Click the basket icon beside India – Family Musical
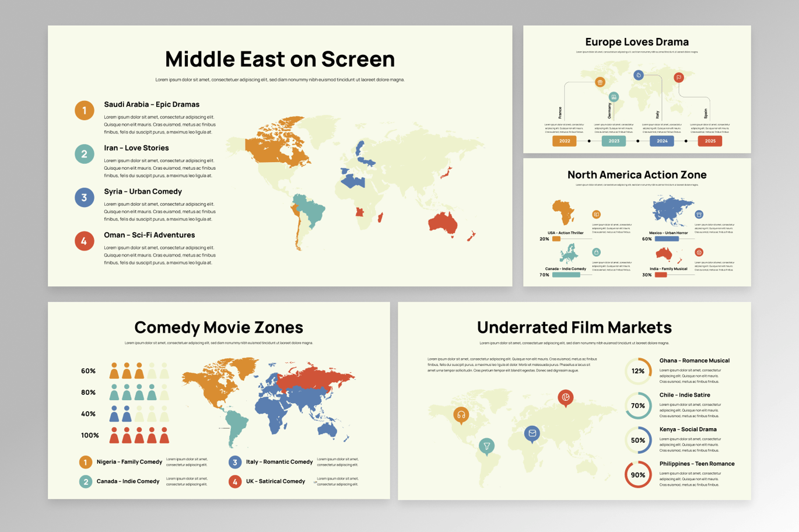Screen dimensions: 799x532 click(699, 253)
